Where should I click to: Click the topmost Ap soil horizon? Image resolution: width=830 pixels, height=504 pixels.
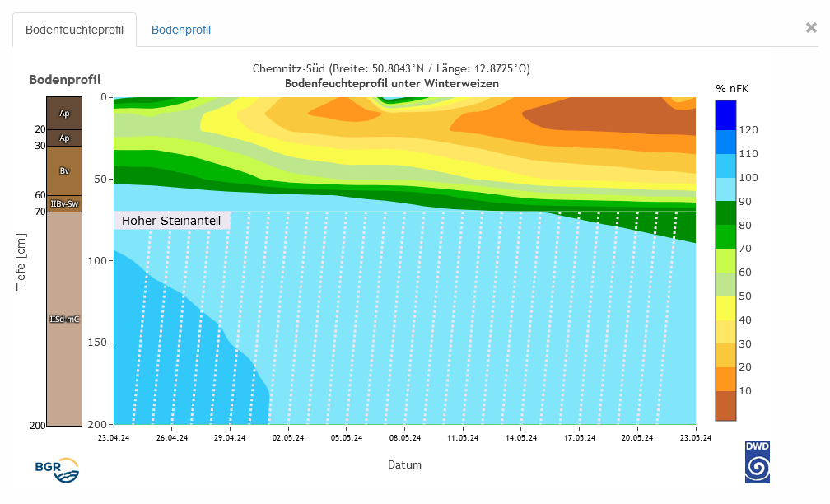tap(64, 113)
